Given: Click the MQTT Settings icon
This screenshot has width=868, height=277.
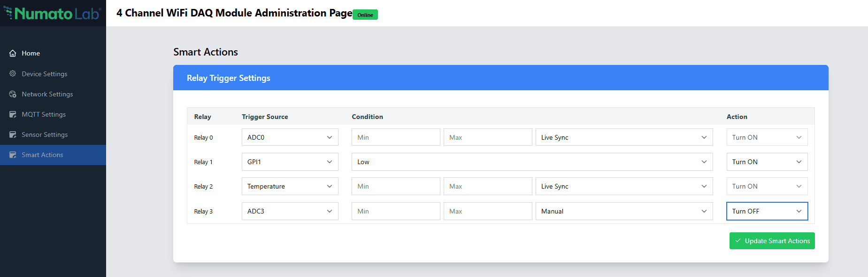Looking at the screenshot, I should 13,114.
